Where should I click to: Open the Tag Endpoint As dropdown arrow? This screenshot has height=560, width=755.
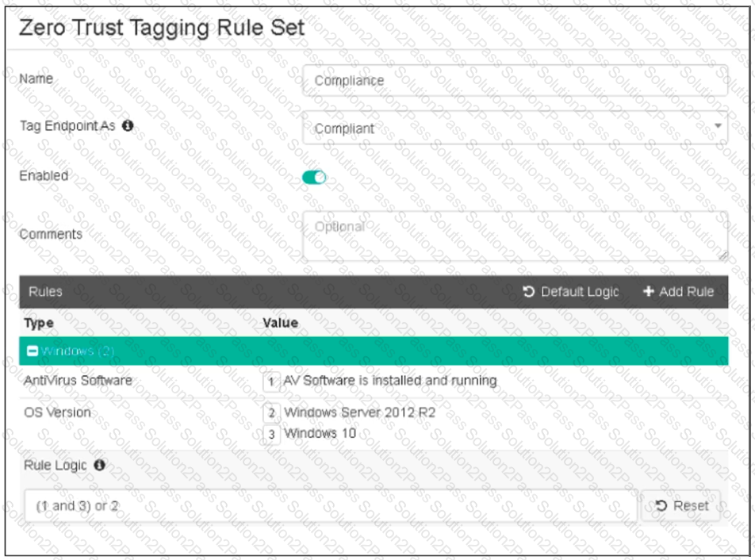point(718,125)
